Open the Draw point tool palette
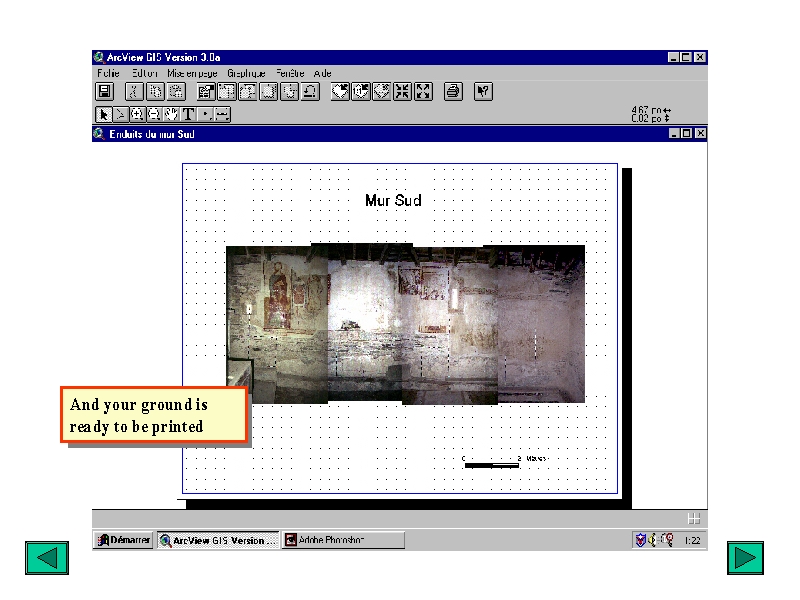Screen dimensions: 800x600 [x=205, y=114]
